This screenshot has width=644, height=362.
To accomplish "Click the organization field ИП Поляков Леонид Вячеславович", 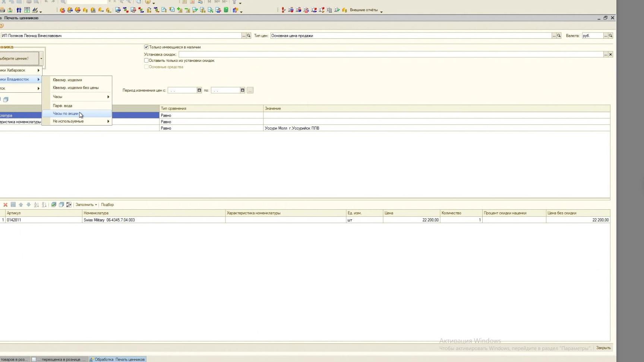I will point(121,36).
